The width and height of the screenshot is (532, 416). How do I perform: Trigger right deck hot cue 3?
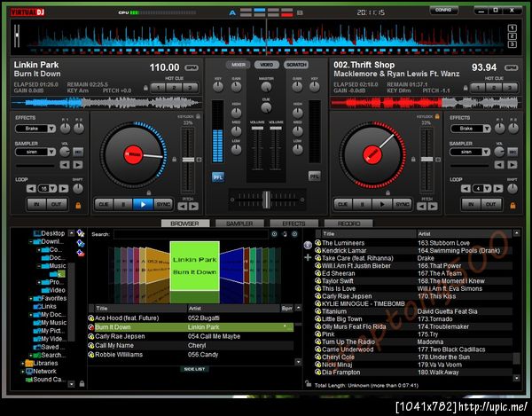click(510, 88)
